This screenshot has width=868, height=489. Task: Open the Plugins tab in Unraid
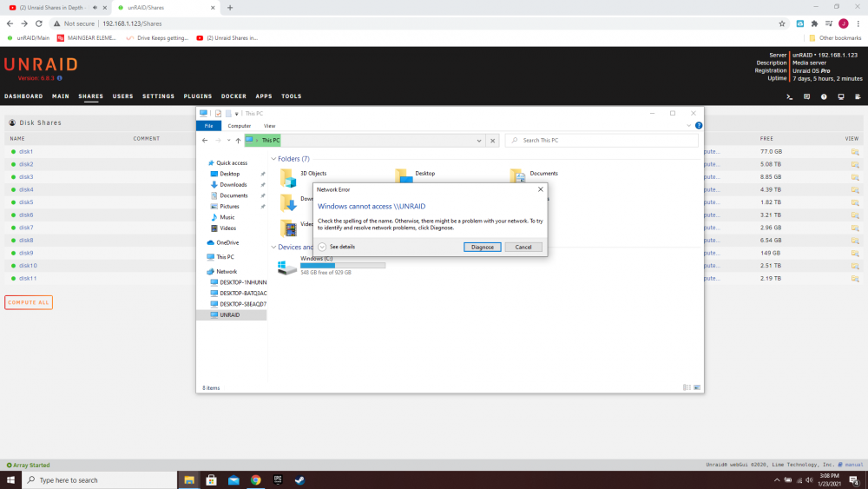tap(198, 96)
